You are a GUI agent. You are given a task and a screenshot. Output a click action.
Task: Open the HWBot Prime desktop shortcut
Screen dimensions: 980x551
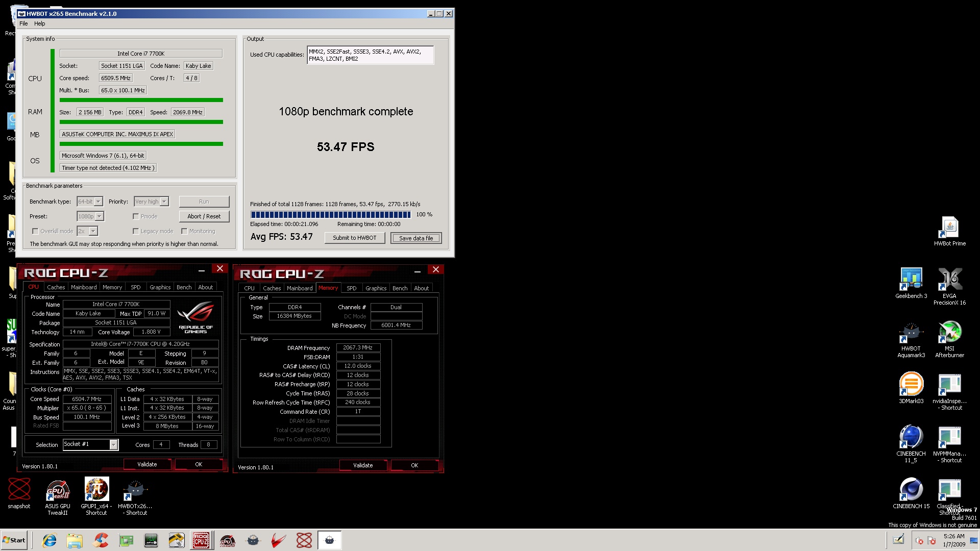(949, 231)
